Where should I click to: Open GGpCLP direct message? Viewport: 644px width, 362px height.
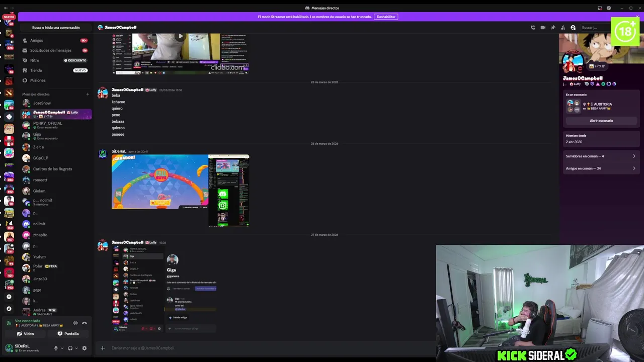[x=55, y=158]
